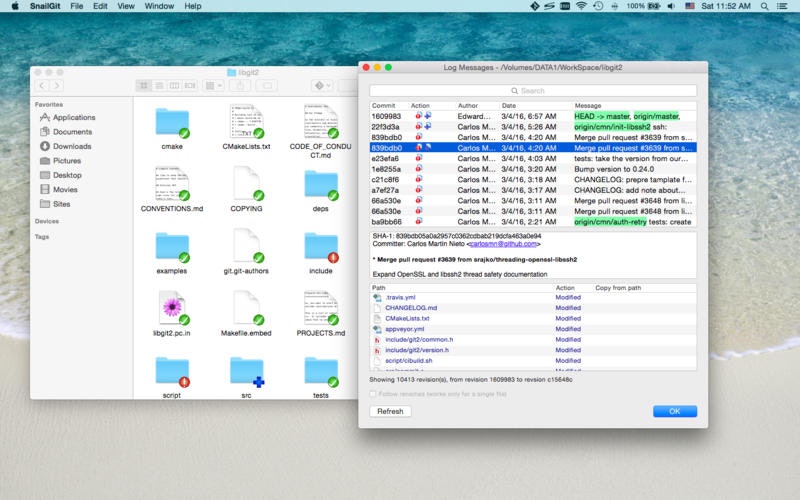800x500 pixels.
Task: Select commit a7ef27a row
Action: coord(533,190)
